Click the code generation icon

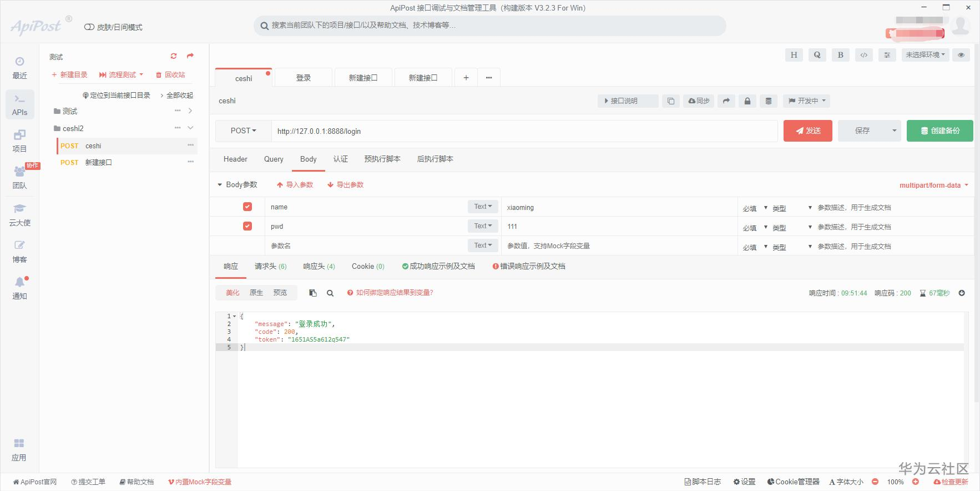coord(863,55)
